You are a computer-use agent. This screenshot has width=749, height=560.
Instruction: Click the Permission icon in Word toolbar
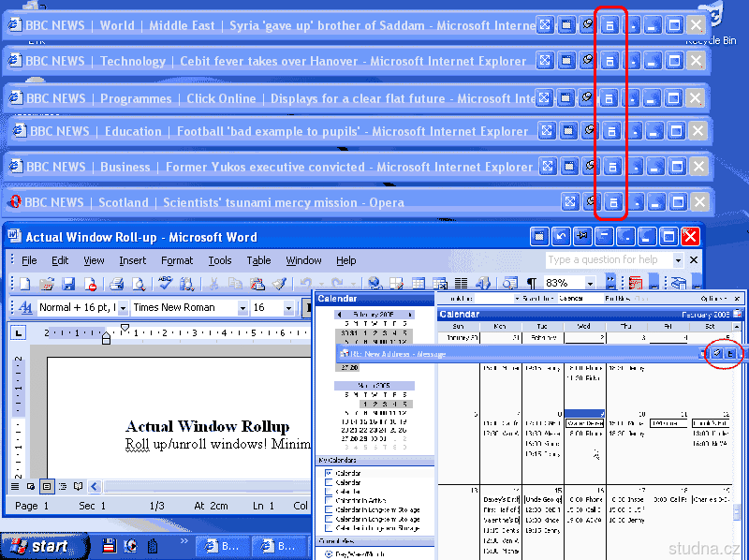(x=90, y=284)
